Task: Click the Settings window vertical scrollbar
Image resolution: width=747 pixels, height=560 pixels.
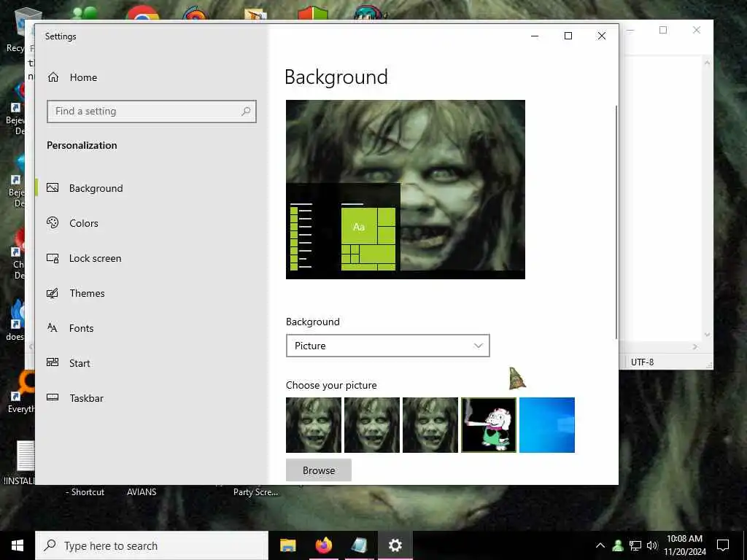Action: [x=616, y=222]
